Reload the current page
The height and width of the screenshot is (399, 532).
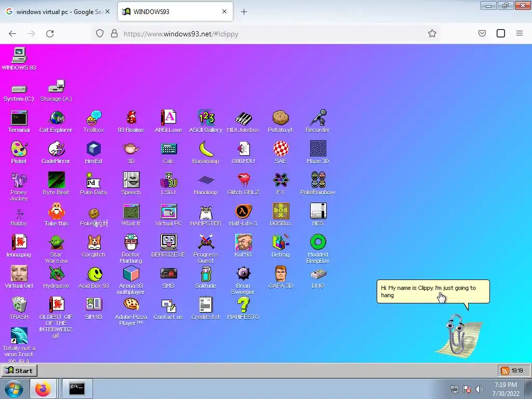[50, 34]
